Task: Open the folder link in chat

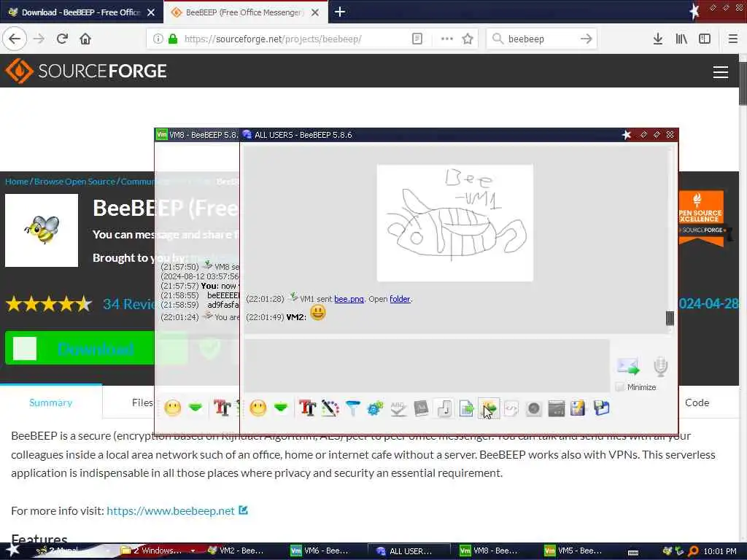Action: tap(400, 299)
